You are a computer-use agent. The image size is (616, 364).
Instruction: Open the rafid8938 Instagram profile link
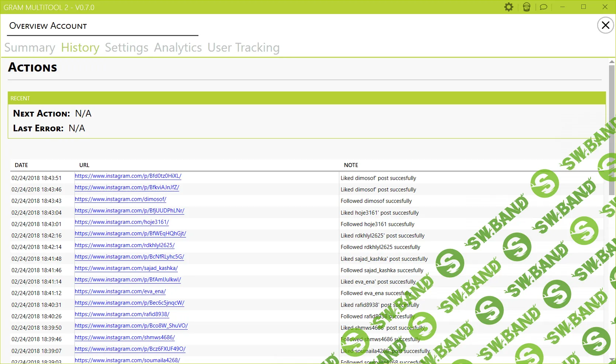122,314
